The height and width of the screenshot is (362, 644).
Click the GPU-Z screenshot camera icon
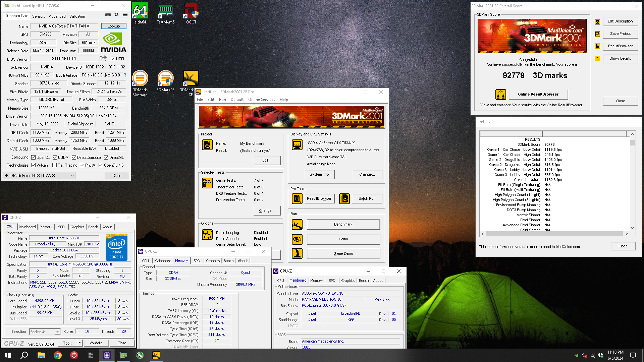point(108,14)
